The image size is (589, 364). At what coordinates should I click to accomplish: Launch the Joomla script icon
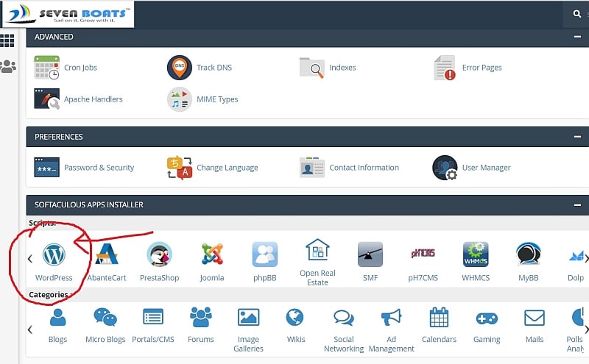[212, 255]
